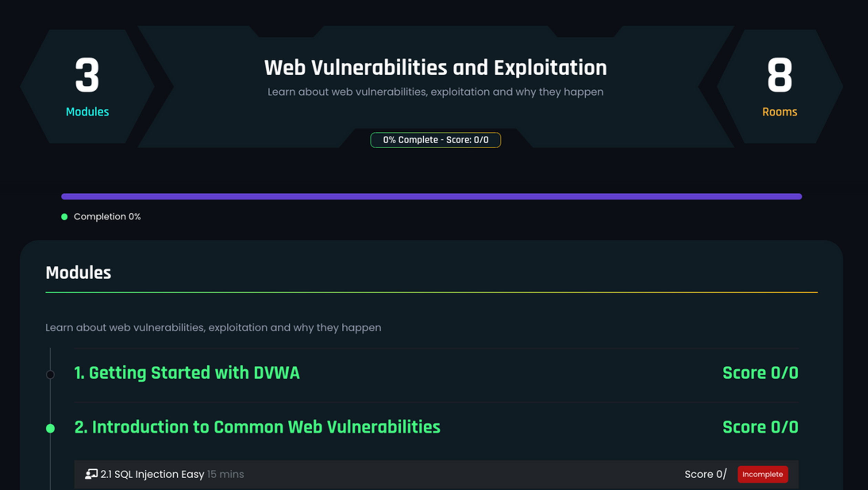Click the white Modules section heading
This screenshot has width=868, height=490.
[78, 273]
